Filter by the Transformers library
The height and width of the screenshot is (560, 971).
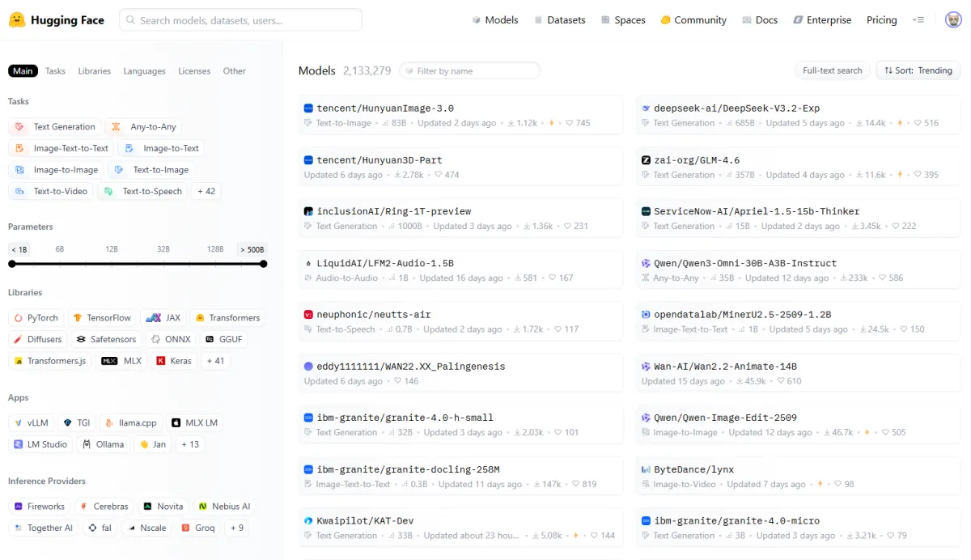click(227, 318)
